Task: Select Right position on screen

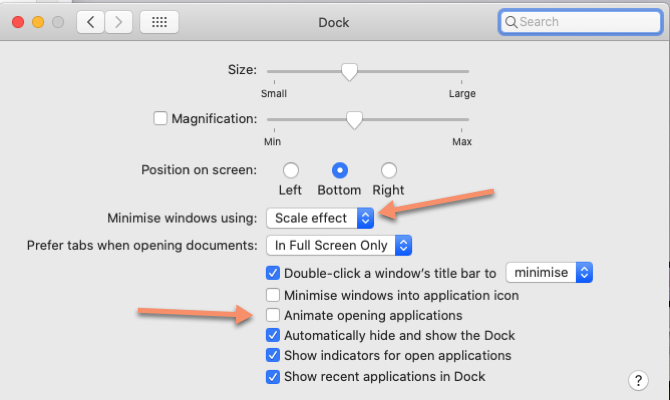Action: pyautogui.click(x=388, y=171)
